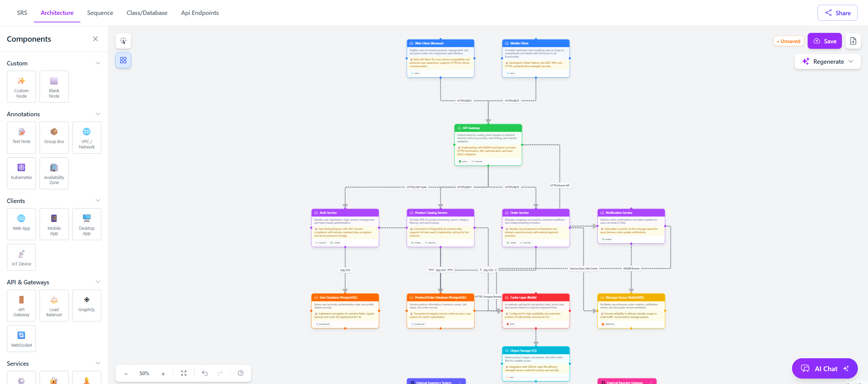Open the Api Endpoints tab
This screenshot has height=384, width=868.
[x=200, y=13]
